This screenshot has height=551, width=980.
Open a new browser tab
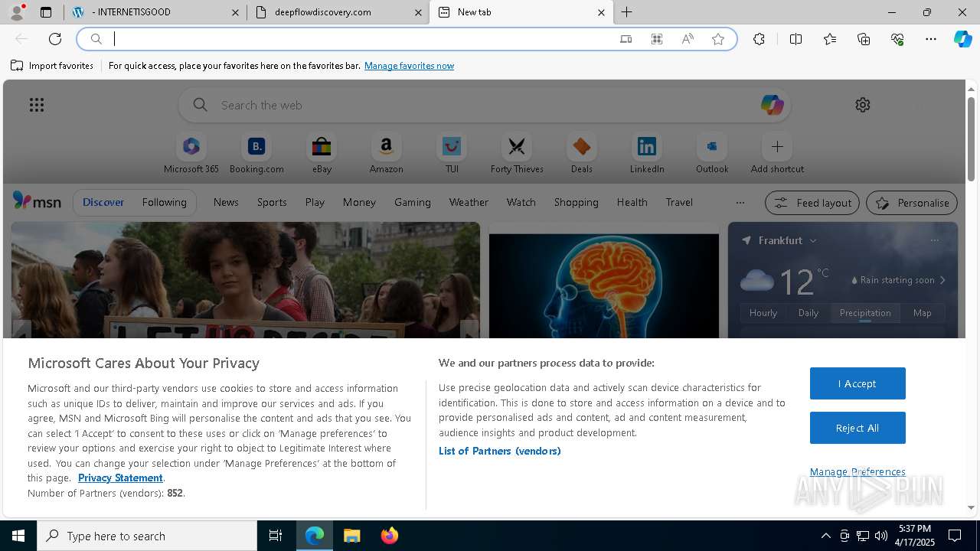point(626,12)
